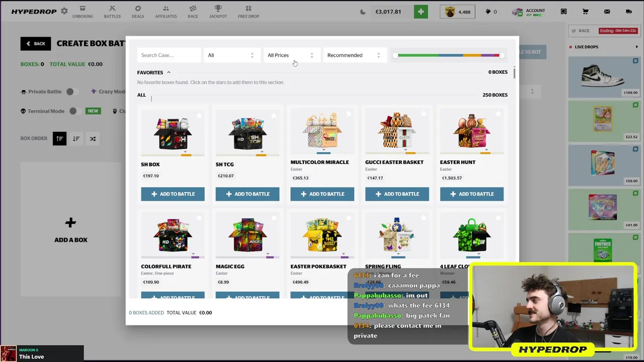Click the Multicolor Miracle price €365.13
644x362 pixels.
click(x=300, y=178)
